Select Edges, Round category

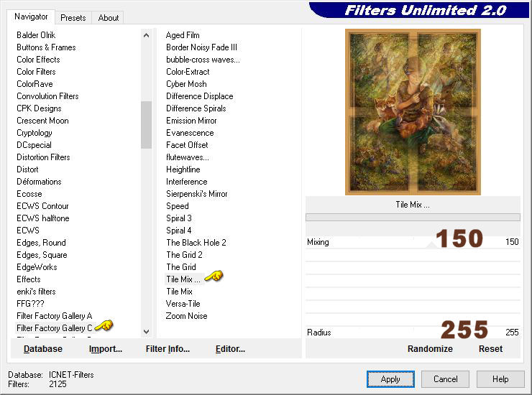41,243
